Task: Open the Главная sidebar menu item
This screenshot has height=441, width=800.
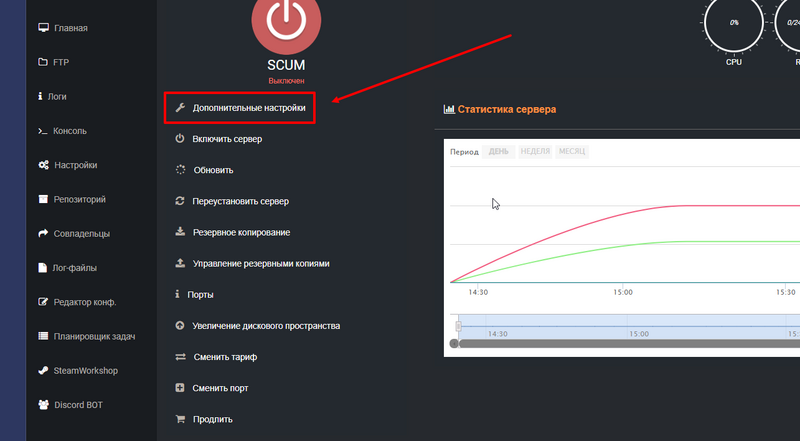Action: [69, 28]
